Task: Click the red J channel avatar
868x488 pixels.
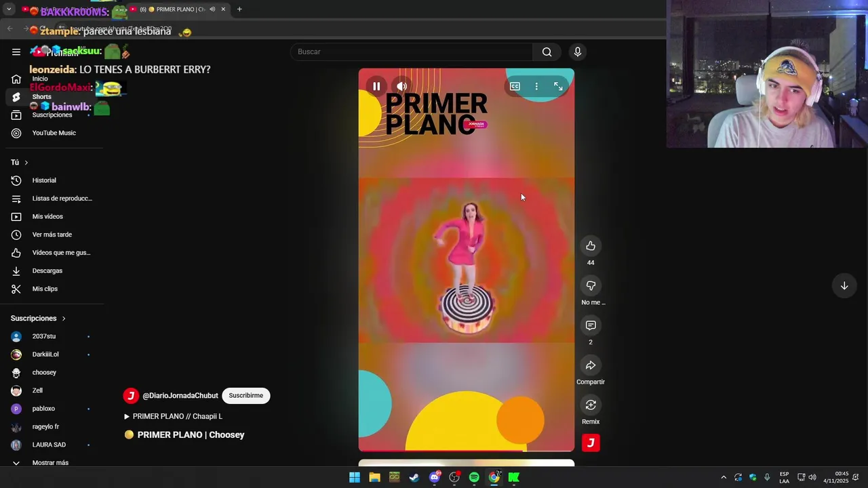Action: pyautogui.click(x=131, y=395)
